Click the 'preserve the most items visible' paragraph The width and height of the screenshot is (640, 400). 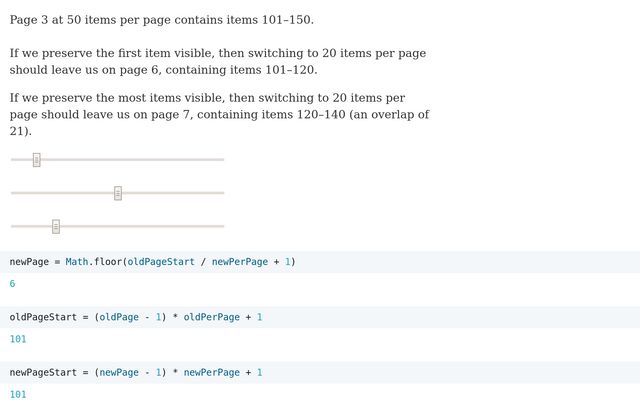click(219, 114)
